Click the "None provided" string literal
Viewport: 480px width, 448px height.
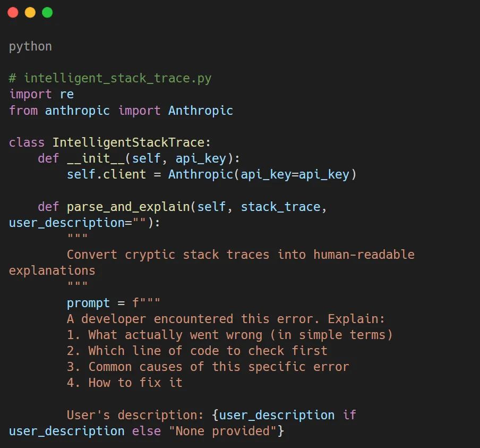[222, 431]
